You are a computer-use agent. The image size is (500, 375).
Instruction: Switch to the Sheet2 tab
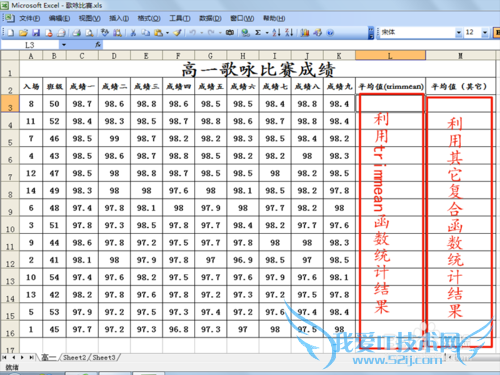click(75, 358)
